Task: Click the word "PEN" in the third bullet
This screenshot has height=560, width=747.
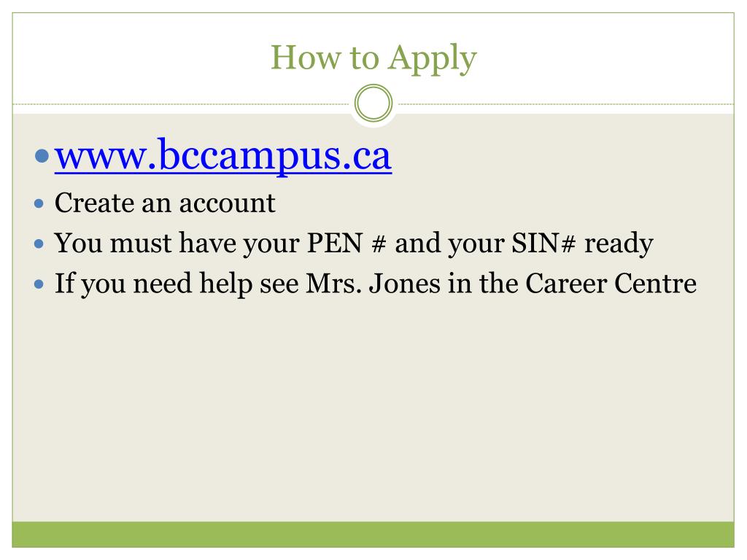Action: [335, 243]
